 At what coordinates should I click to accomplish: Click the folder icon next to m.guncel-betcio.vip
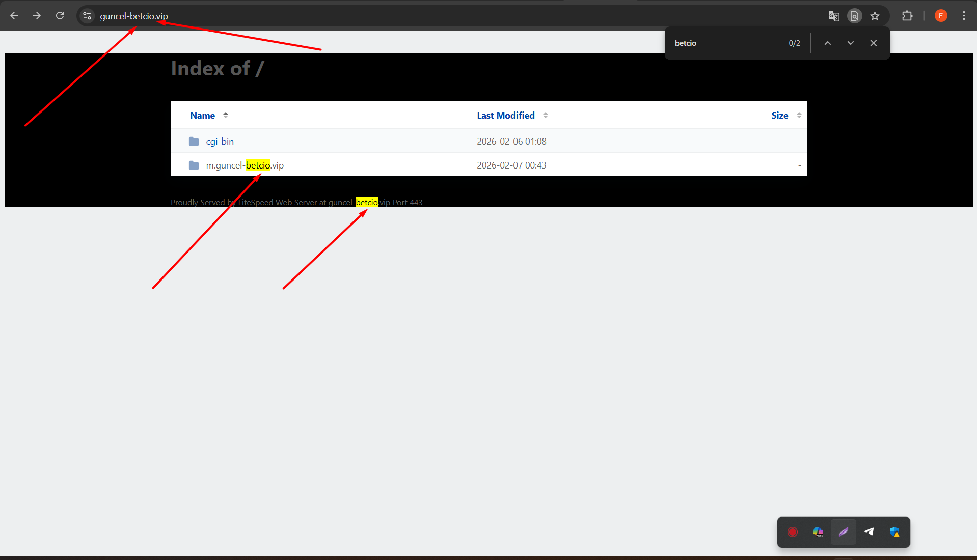[x=194, y=165]
